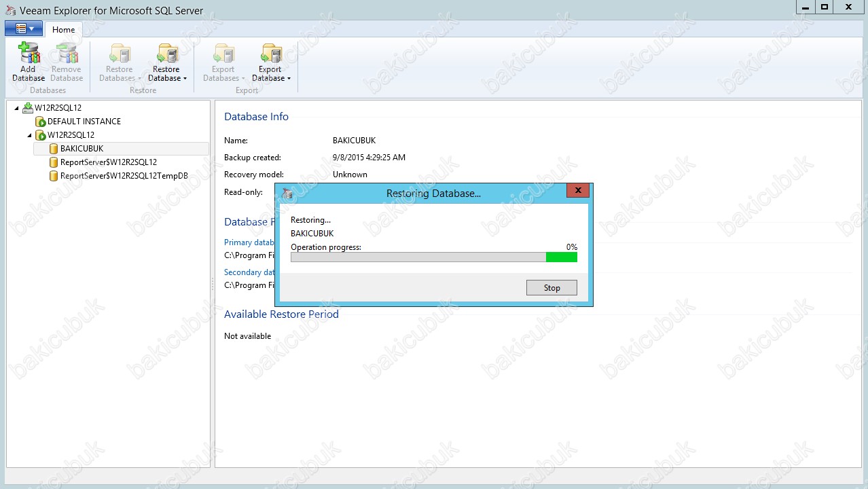
Task: Click the Restoring Database dialog icon
Action: [x=287, y=194]
